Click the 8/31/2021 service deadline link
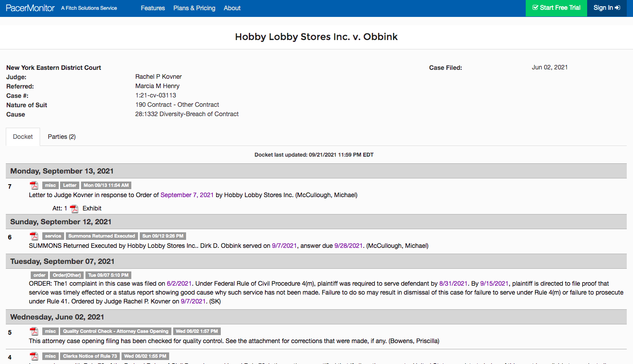Viewport: 633px width, 364px height. tap(453, 283)
